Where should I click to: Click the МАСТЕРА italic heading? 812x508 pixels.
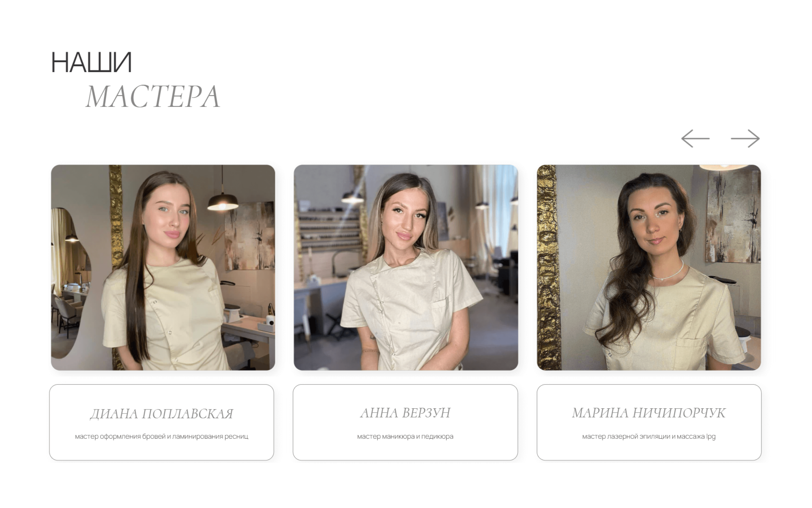[x=153, y=97]
